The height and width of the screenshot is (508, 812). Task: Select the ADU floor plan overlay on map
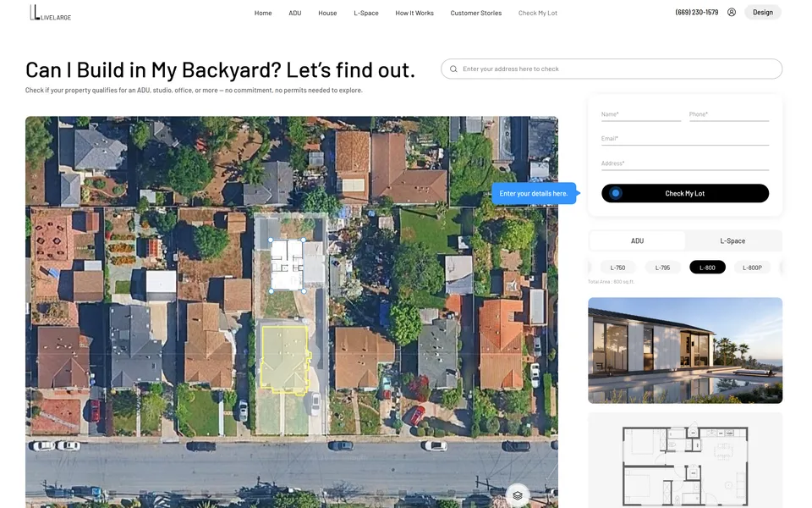(x=288, y=265)
